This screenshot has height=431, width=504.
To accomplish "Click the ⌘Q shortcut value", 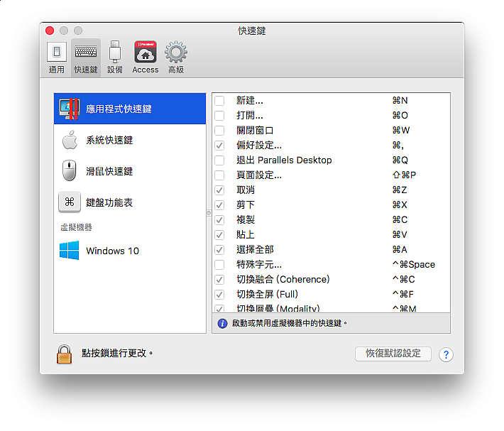I will click(400, 160).
